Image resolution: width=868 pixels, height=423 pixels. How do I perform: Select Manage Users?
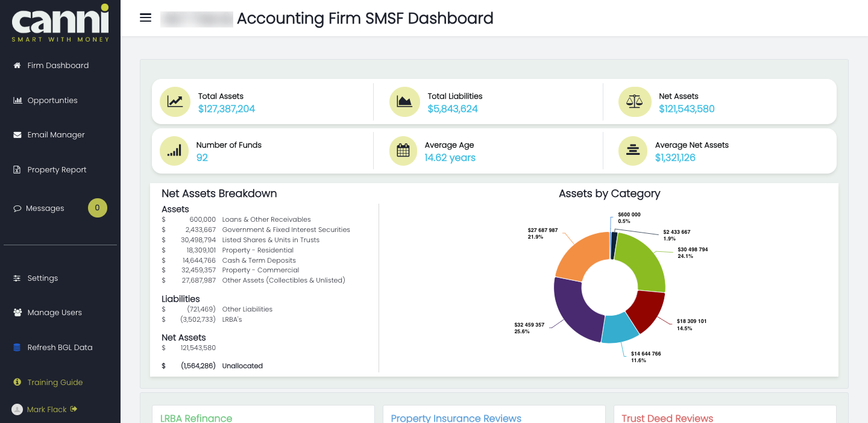click(54, 313)
